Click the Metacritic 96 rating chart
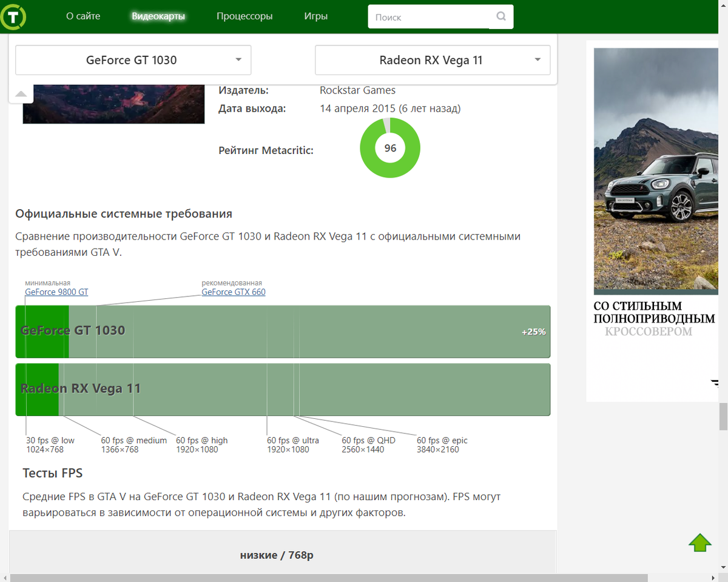This screenshot has width=728, height=582. coord(390,148)
